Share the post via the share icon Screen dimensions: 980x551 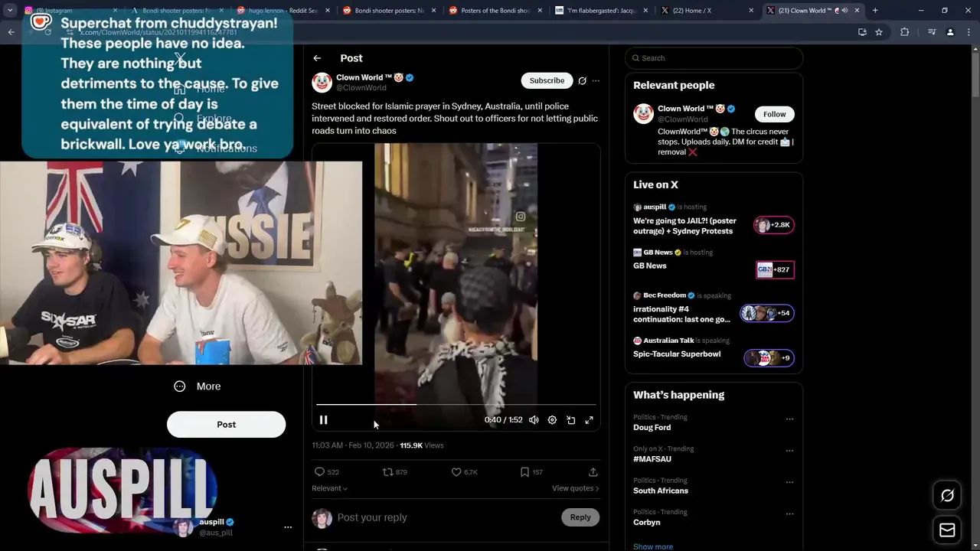click(x=593, y=472)
